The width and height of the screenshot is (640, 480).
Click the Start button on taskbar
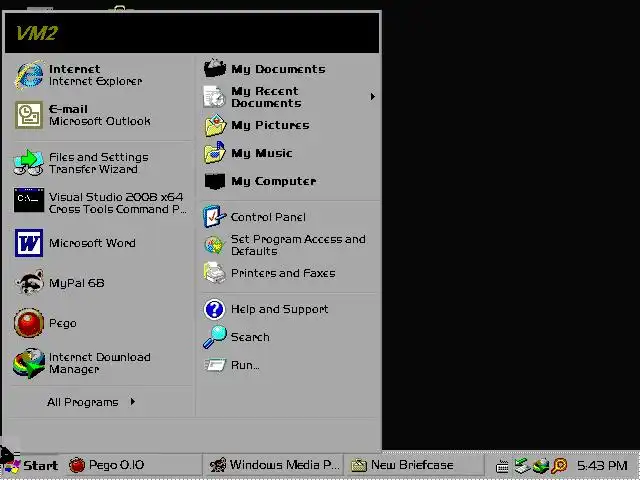(x=31, y=465)
